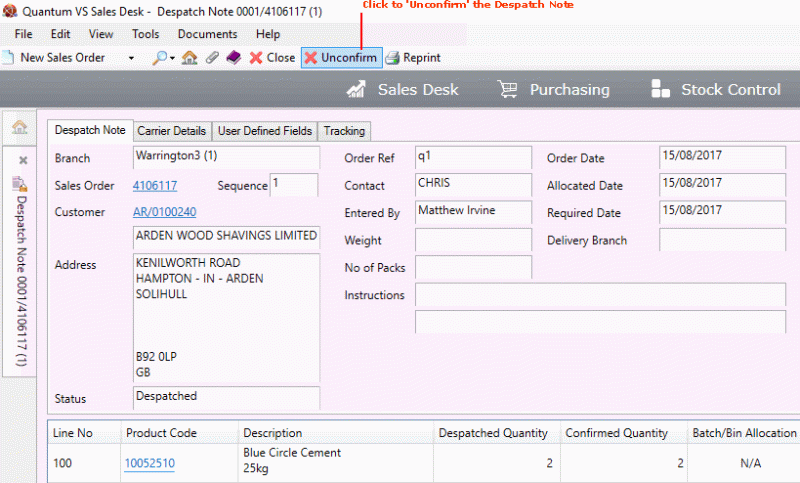Viewport: 800px width, 483px height.
Task: Open product code 10052510 link
Action: point(149,463)
